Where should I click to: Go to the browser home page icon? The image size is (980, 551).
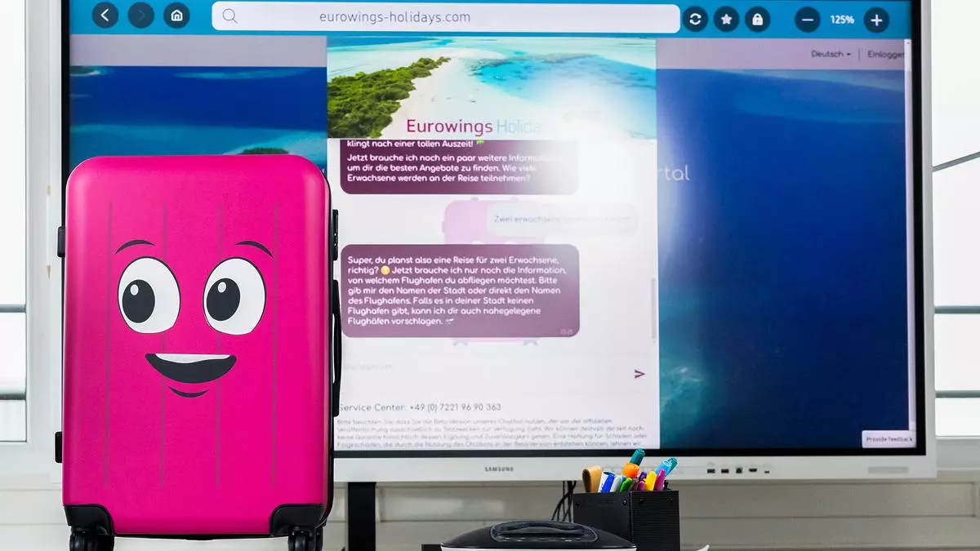click(176, 16)
